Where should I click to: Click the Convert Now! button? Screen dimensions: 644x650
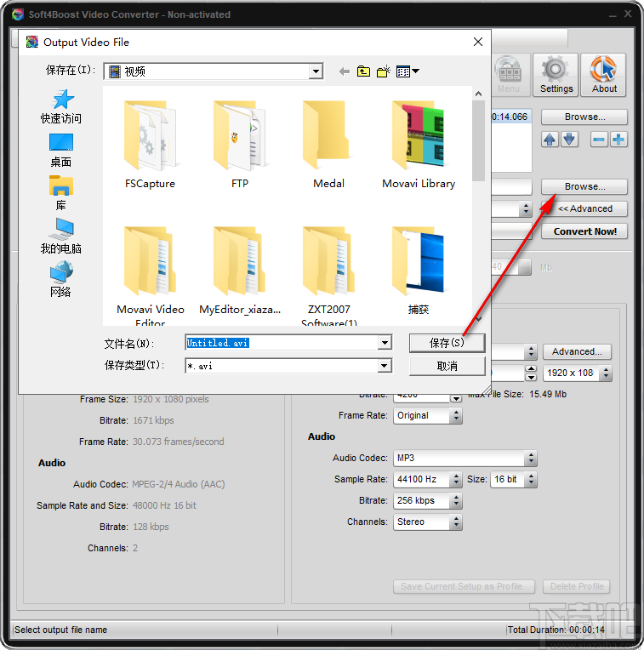tap(584, 231)
